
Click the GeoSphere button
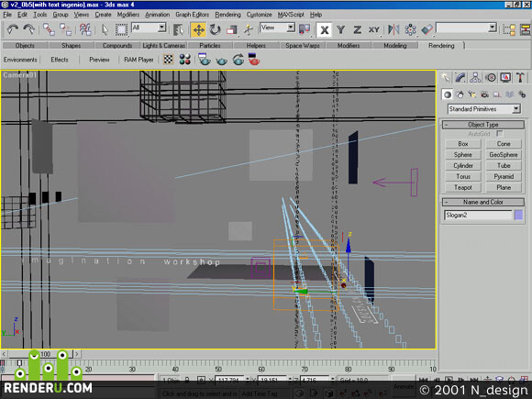pyautogui.click(x=504, y=155)
